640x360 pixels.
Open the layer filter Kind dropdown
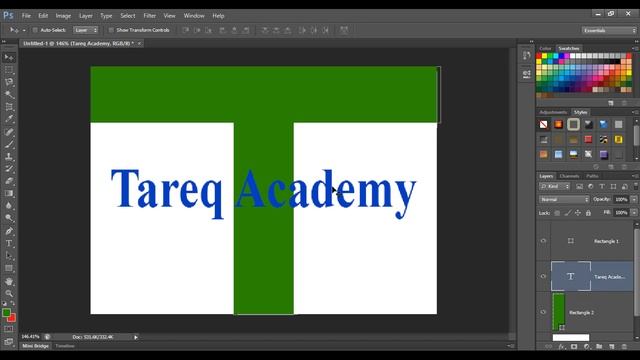pyautogui.click(x=555, y=187)
